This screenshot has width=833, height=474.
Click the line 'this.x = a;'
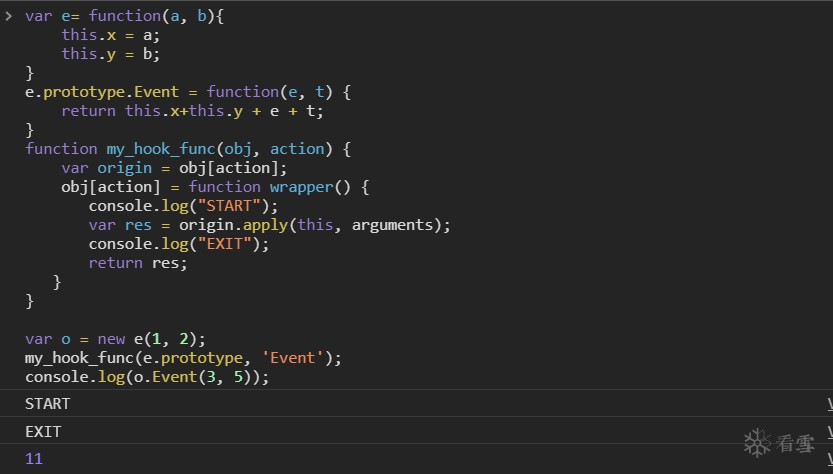(x=110, y=35)
